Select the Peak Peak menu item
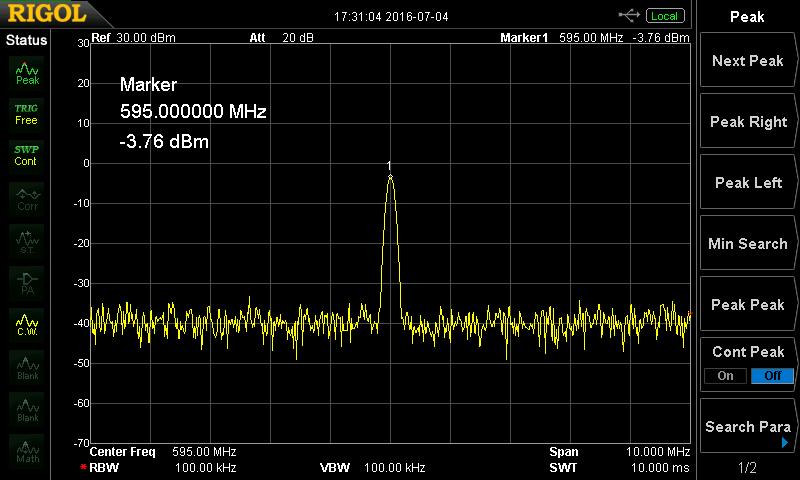 (748, 305)
